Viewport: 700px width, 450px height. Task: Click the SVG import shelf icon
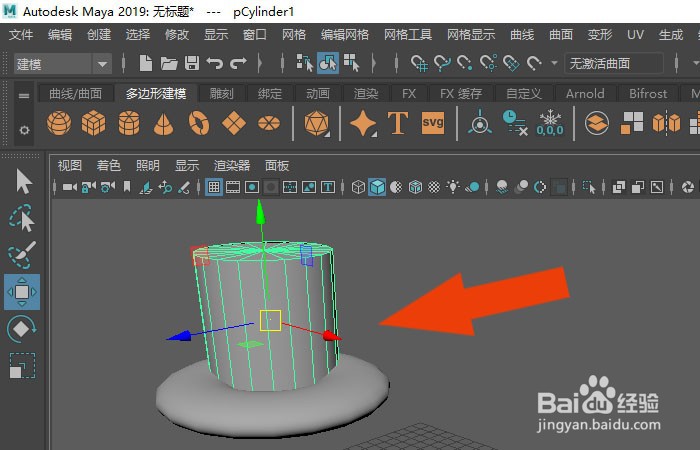(433, 123)
